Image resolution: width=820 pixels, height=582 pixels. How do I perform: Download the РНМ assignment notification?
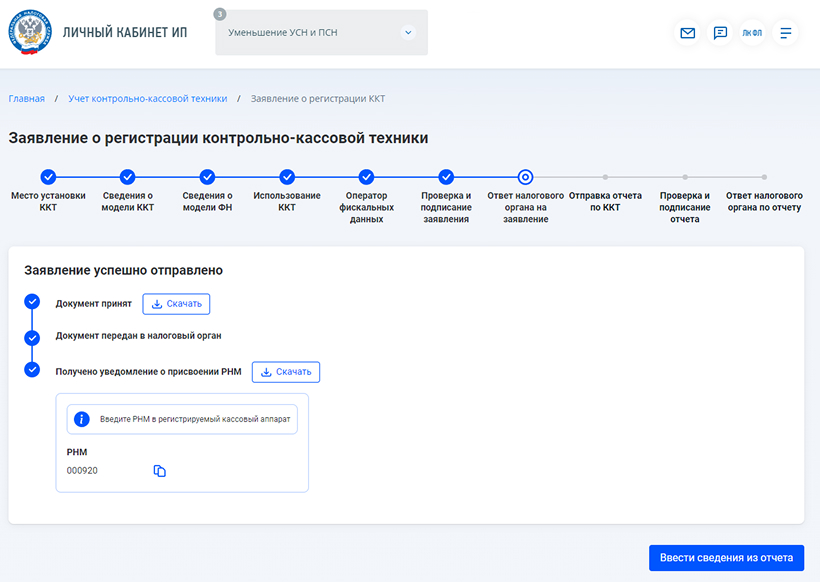[x=285, y=372]
